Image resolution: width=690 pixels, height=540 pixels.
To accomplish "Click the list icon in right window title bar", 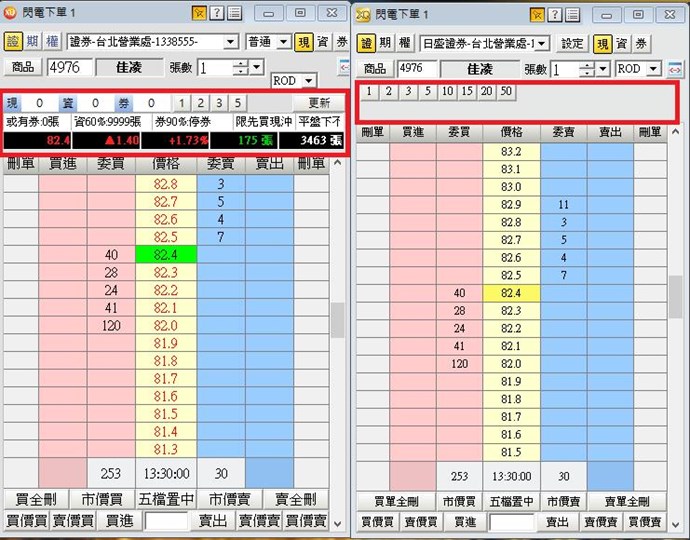I will (x=572, y=15).
